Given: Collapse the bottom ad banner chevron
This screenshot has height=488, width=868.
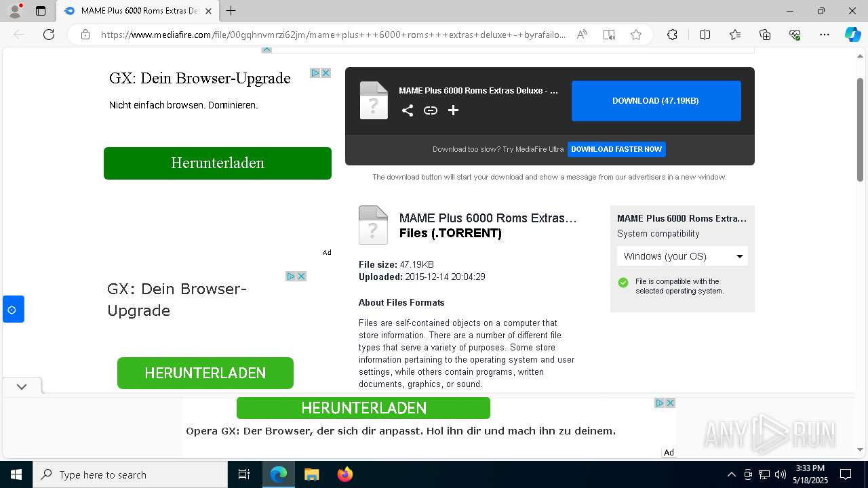Looking at the screenshot, I should click(x=22, y=386).
